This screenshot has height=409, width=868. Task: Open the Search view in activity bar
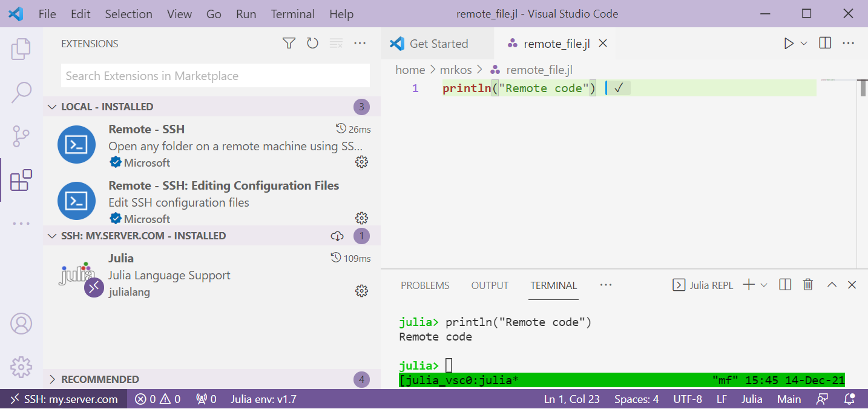(x=21, y=93)
